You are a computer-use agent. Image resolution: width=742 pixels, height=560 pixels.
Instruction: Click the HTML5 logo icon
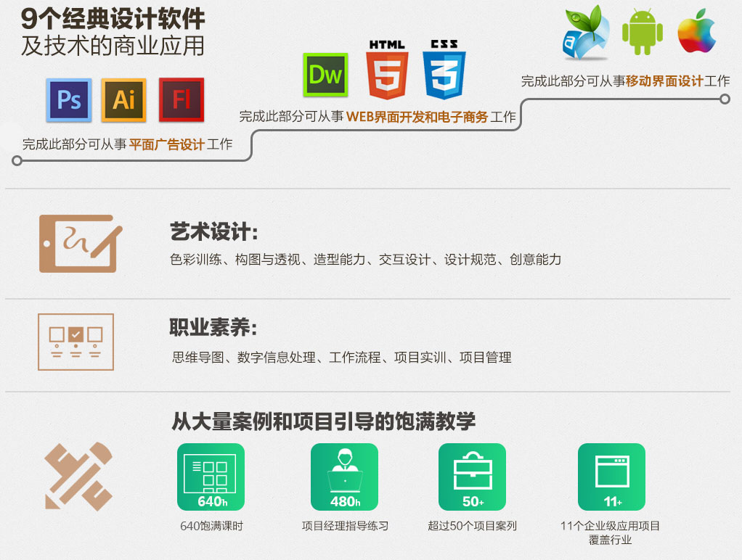[x=387, y=70]
